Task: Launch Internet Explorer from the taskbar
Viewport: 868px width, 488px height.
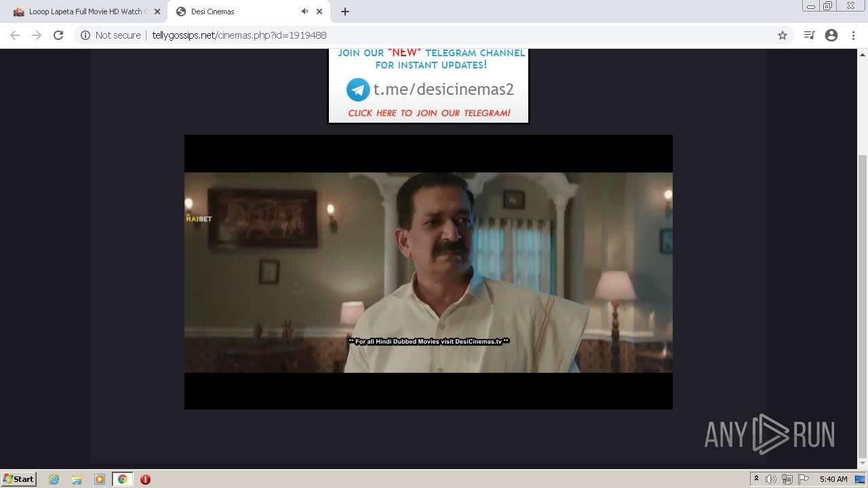Action: 54,479
